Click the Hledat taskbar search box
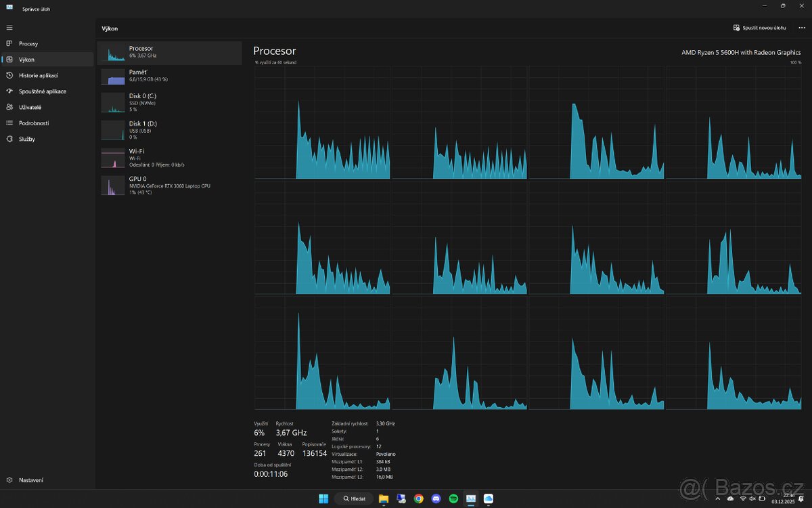This screenshot has width=812, height=508. click(354, 499)
